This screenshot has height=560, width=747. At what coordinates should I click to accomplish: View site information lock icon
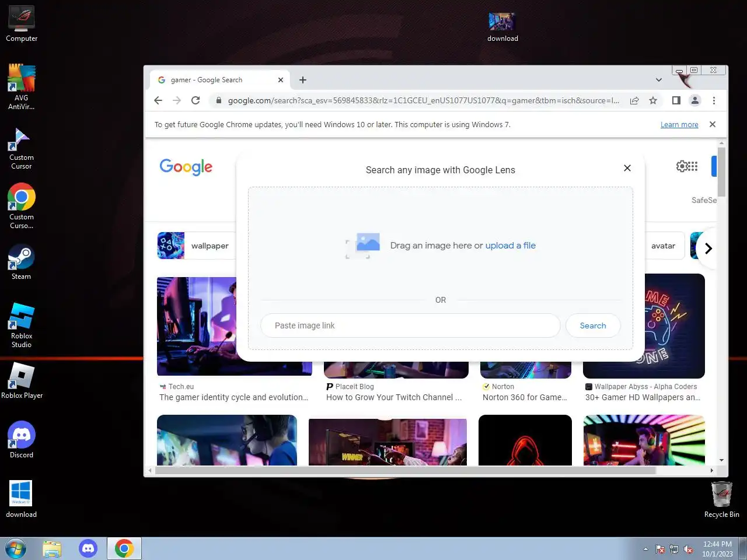point(218,100)
